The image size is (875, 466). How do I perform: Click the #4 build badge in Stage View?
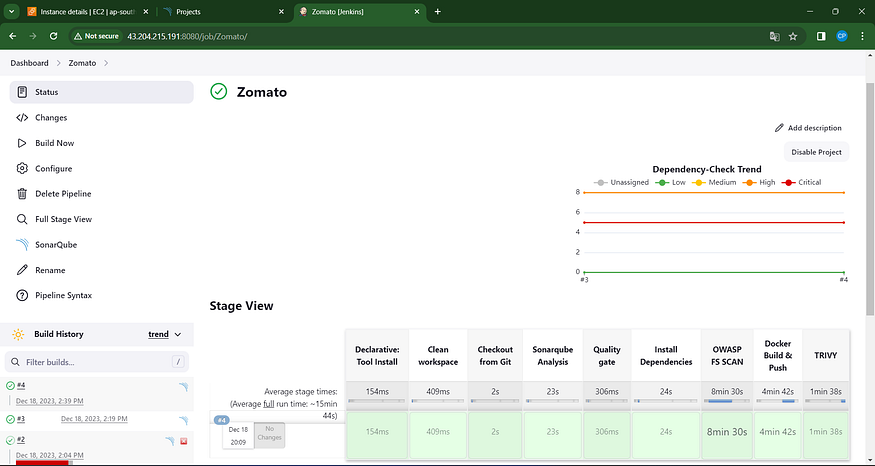tap(222, 420)
